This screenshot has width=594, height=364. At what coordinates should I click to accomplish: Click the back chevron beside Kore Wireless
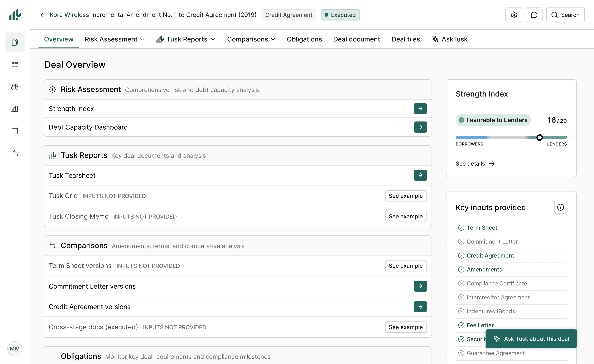pyautogui.click(x=42, y=15)
